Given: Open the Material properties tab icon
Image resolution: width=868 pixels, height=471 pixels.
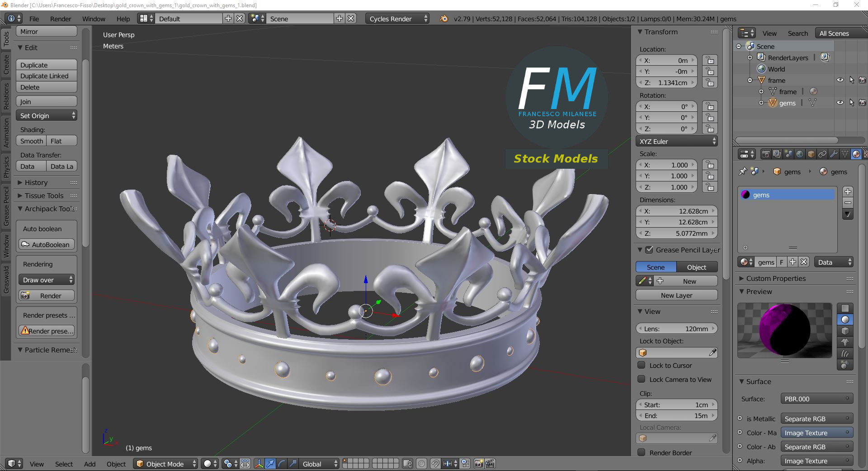Looking at the screenshot, I should point(856,154).
